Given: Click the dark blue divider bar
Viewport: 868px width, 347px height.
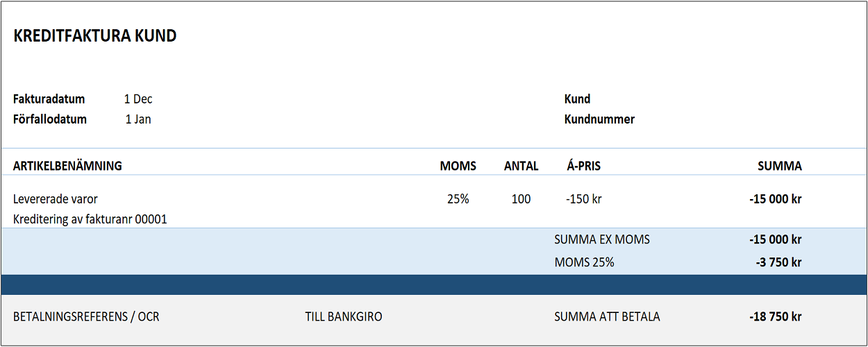Looking at the screenshot, I should tap(434, 285).
